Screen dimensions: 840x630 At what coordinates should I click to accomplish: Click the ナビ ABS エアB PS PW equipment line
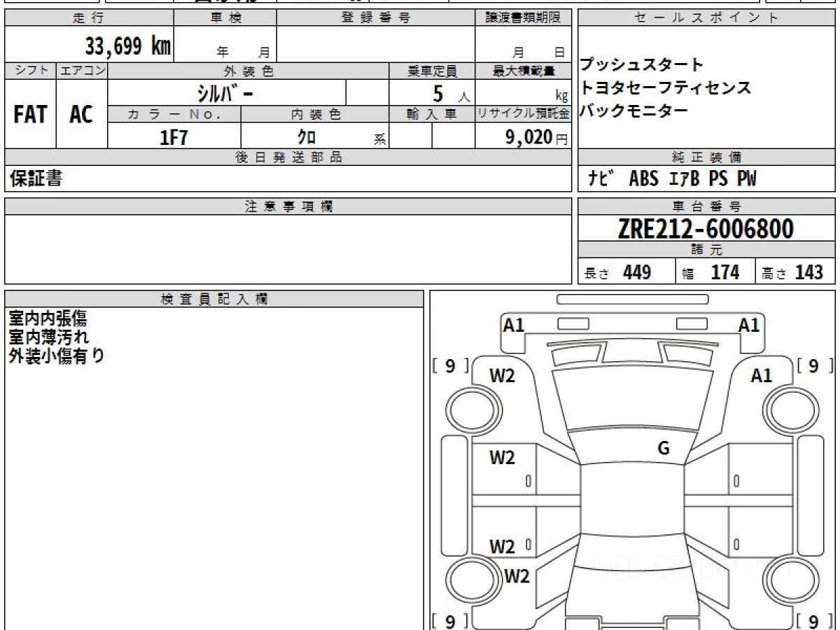672,179
